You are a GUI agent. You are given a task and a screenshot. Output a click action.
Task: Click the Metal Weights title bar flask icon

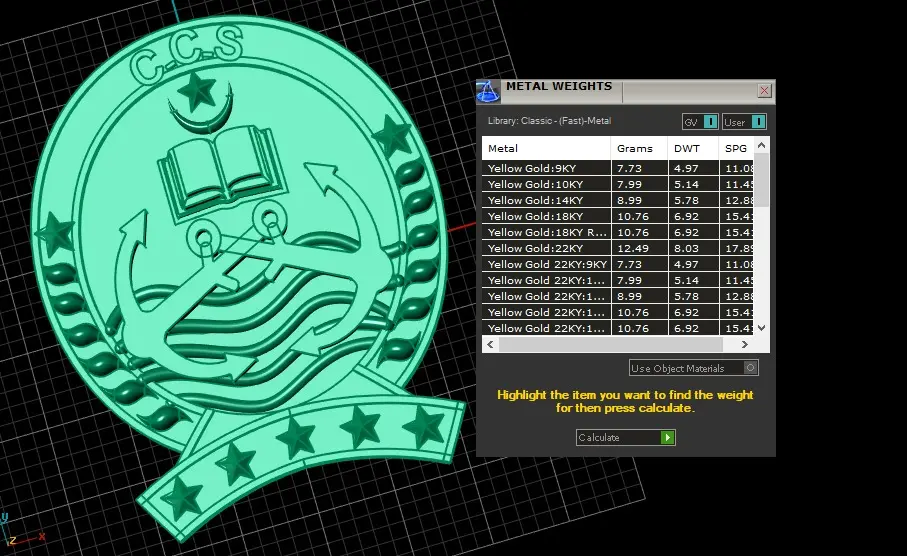pos(488,91)
